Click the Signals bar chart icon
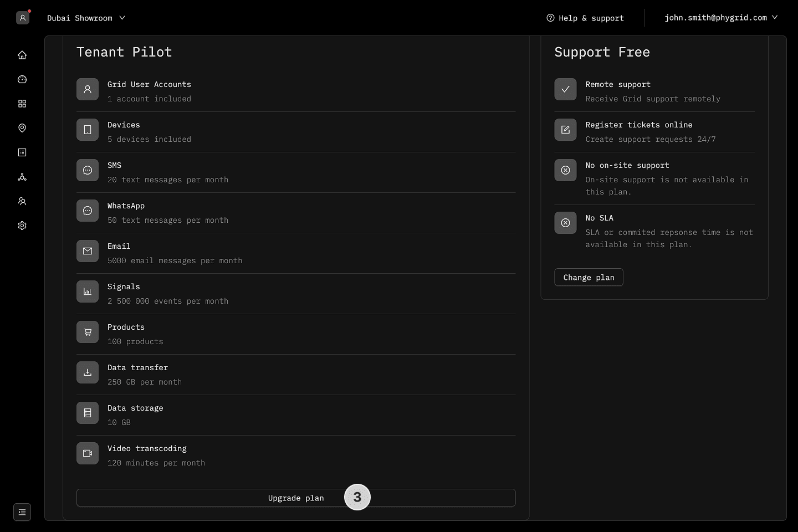Image resolution: width=798 pixels, height=532 pixels. (x=88, y=291)
